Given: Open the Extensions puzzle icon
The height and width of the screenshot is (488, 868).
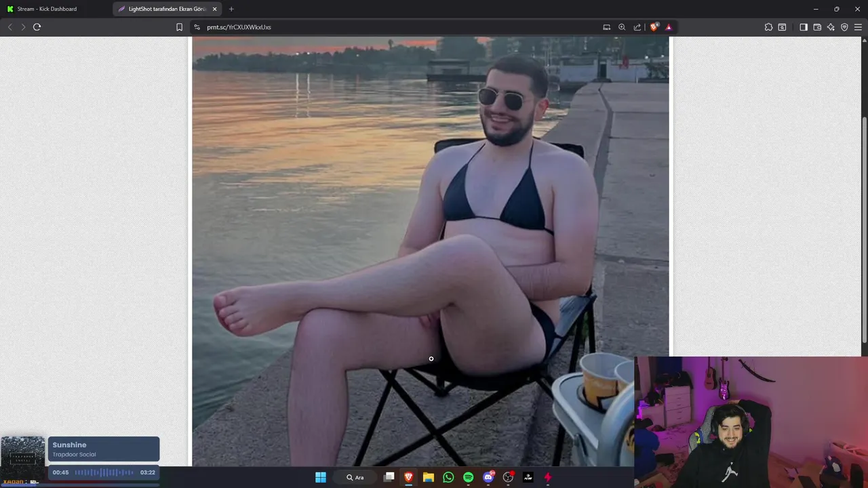Looking at the screenshot, I should pyautogui.click(x=768, y=27).
